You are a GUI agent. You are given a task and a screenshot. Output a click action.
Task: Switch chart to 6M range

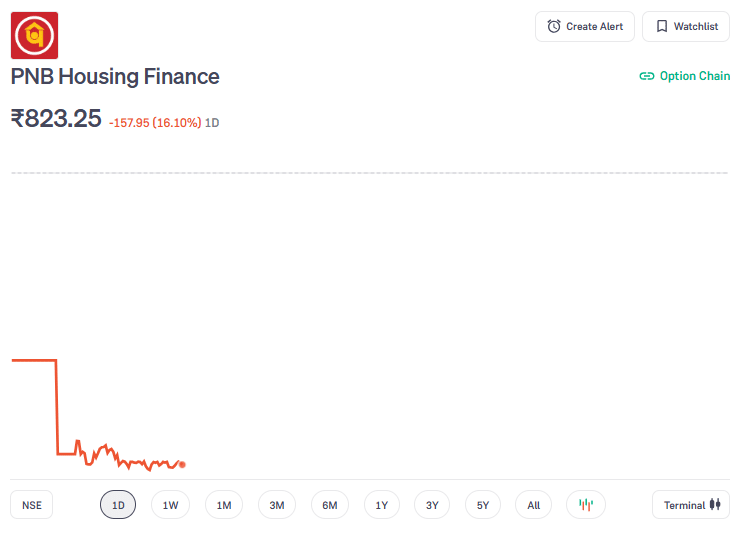(x=330, y=505)
